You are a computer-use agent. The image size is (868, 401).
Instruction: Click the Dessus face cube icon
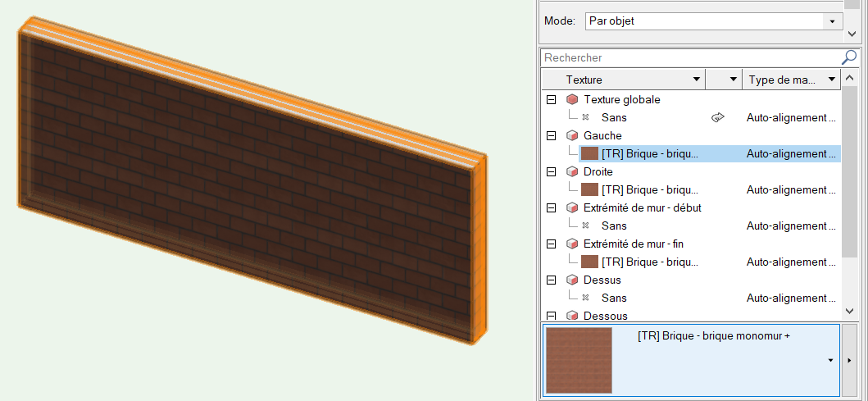tap(571, 280)
